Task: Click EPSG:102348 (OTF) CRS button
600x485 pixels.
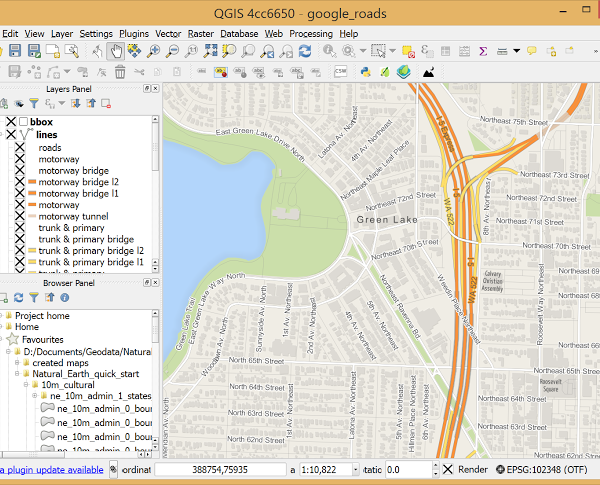Action: [542, 469]
